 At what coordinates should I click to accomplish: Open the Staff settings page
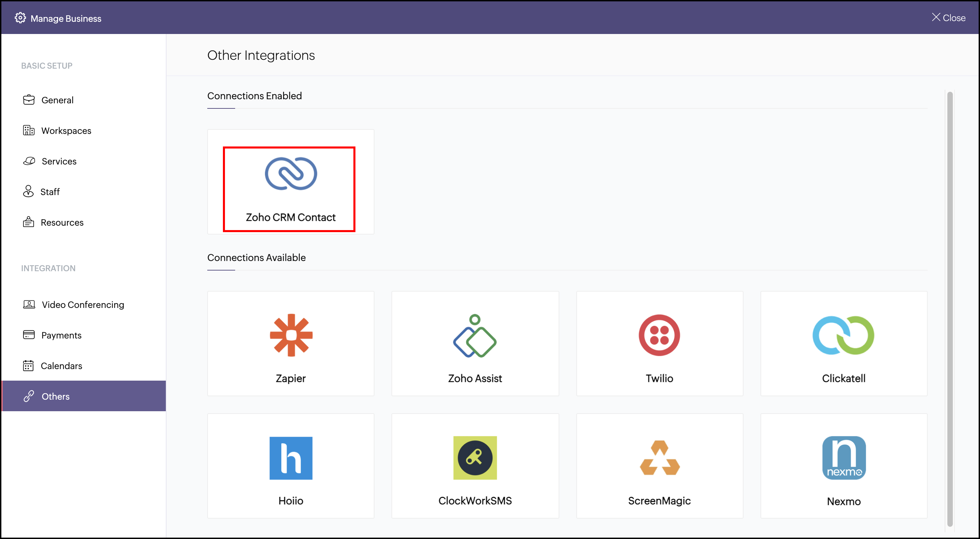pyautogui.click(x=50, y=192)
